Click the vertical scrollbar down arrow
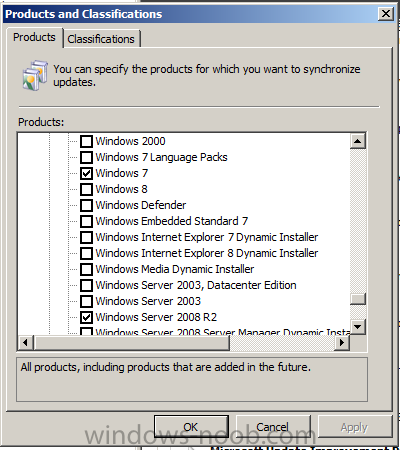The image size is (400, 450). (358, 327)
